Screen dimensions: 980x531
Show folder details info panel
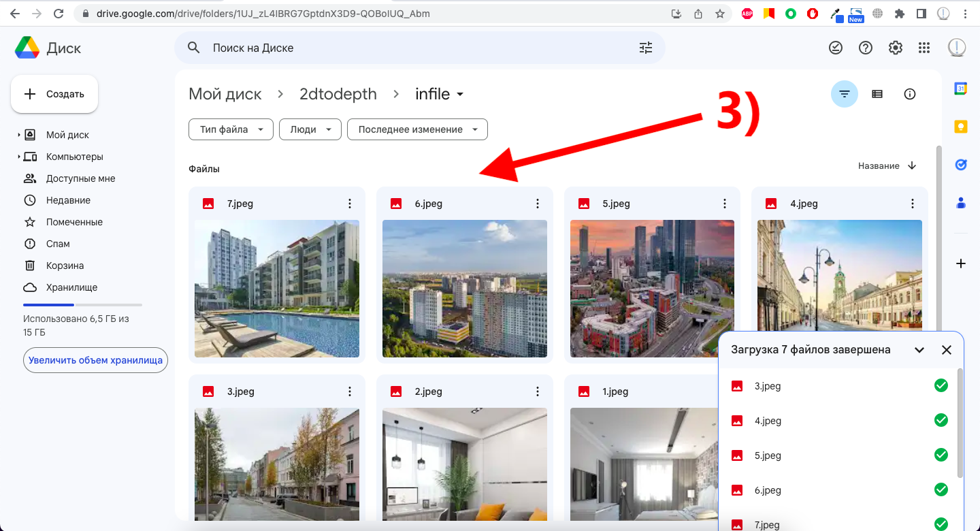tap(910, 94)
